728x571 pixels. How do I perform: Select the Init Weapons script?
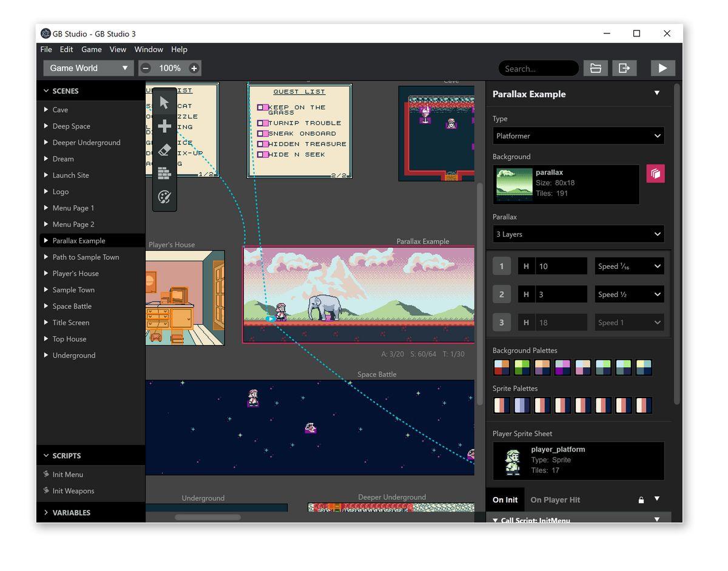click(x=73, y=491)
